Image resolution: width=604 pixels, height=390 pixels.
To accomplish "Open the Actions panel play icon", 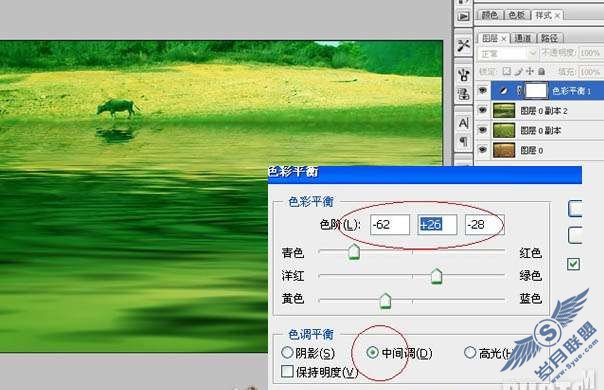I will [x=463, y=17].
